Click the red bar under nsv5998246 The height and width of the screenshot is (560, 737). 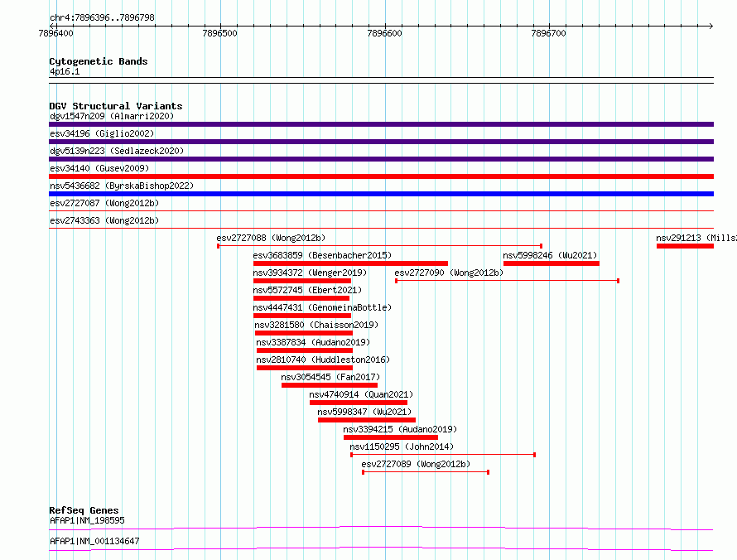point(552,263)
